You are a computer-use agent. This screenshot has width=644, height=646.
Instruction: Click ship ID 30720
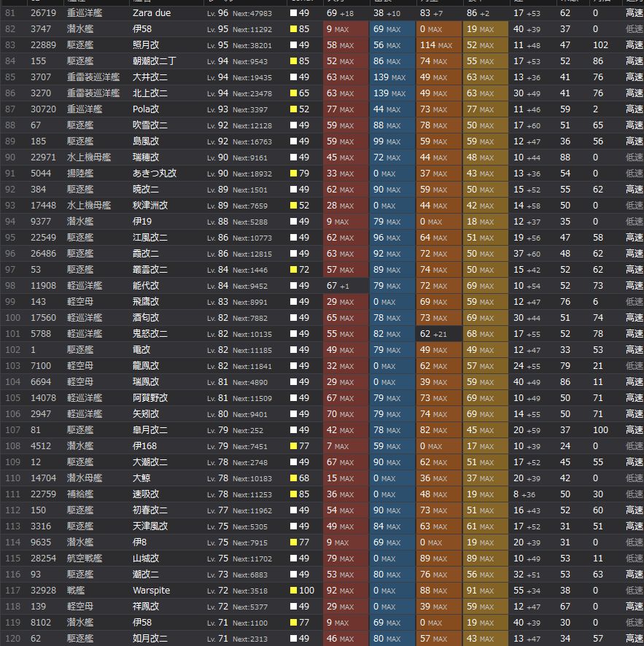(x=43, y=109)
